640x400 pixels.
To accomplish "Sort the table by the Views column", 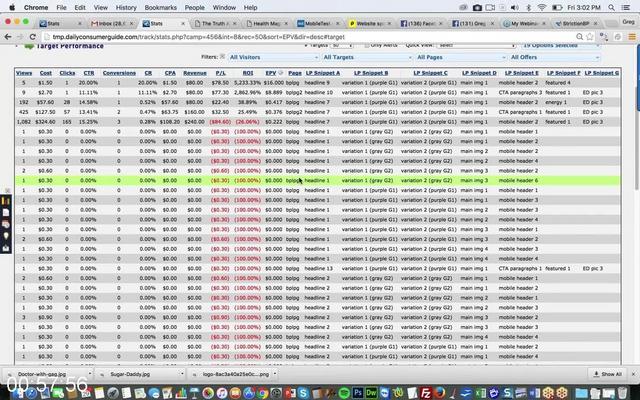I will click(x=24, y=73).
